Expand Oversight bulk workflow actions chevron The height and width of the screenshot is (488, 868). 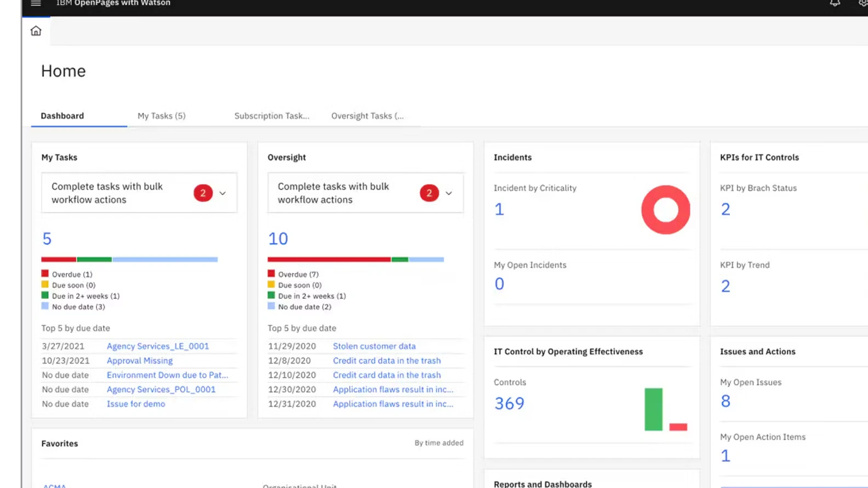coord(449,193)
